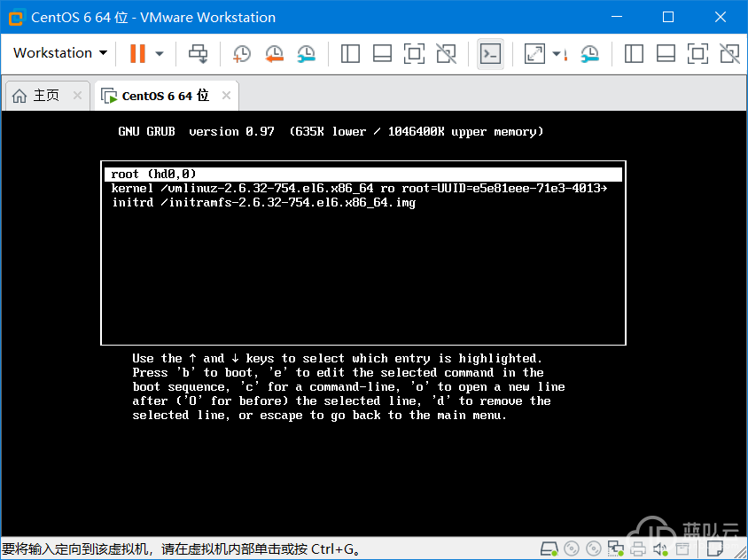Click the Ctrl+G input redirect hint text
The image size is (748, 560).
(182, 549)
